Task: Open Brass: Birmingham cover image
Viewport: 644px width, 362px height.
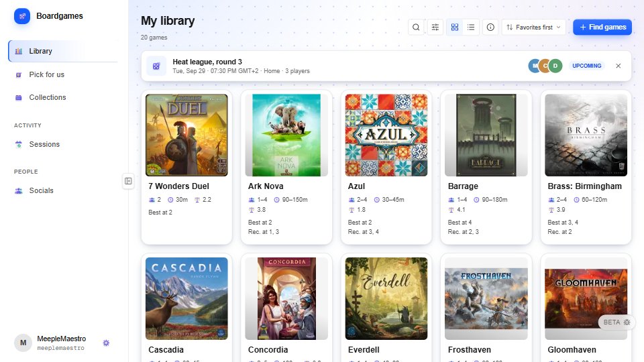Action: click(586, 135)
